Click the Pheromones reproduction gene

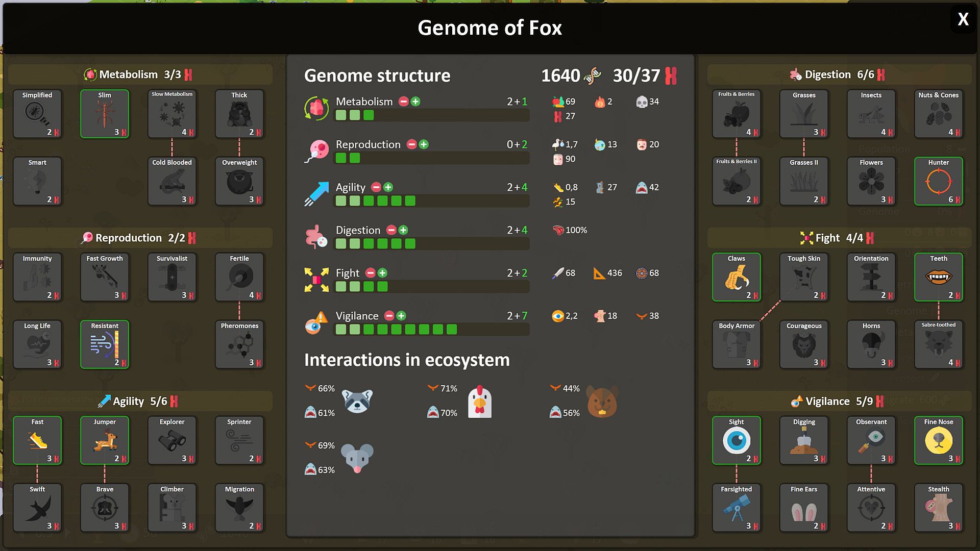pyautogui.click(x=239, y=344)
